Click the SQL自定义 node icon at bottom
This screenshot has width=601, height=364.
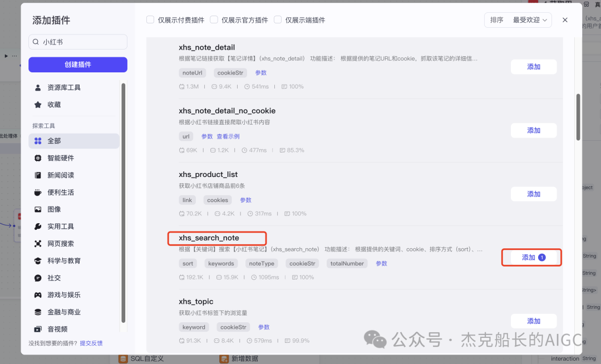123,358
